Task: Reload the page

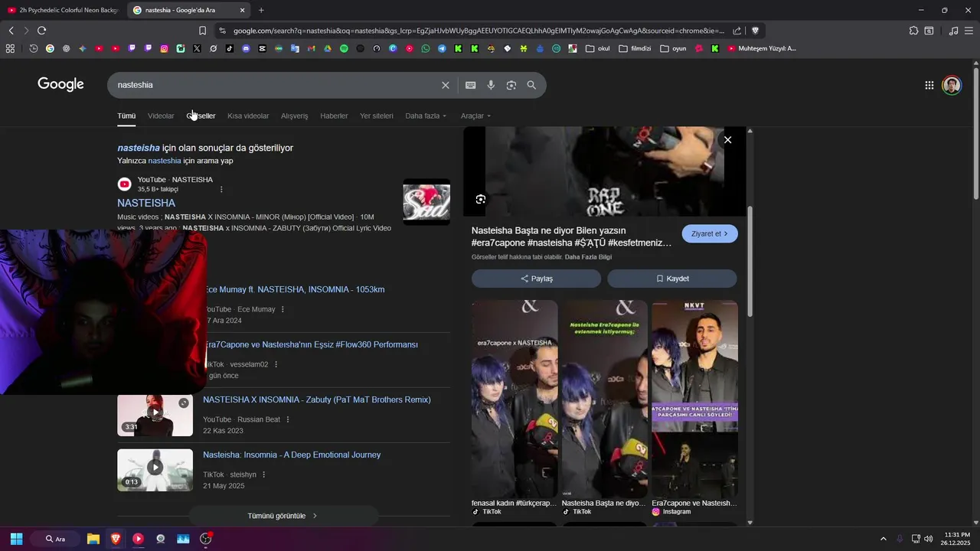Action: [41, 31]
